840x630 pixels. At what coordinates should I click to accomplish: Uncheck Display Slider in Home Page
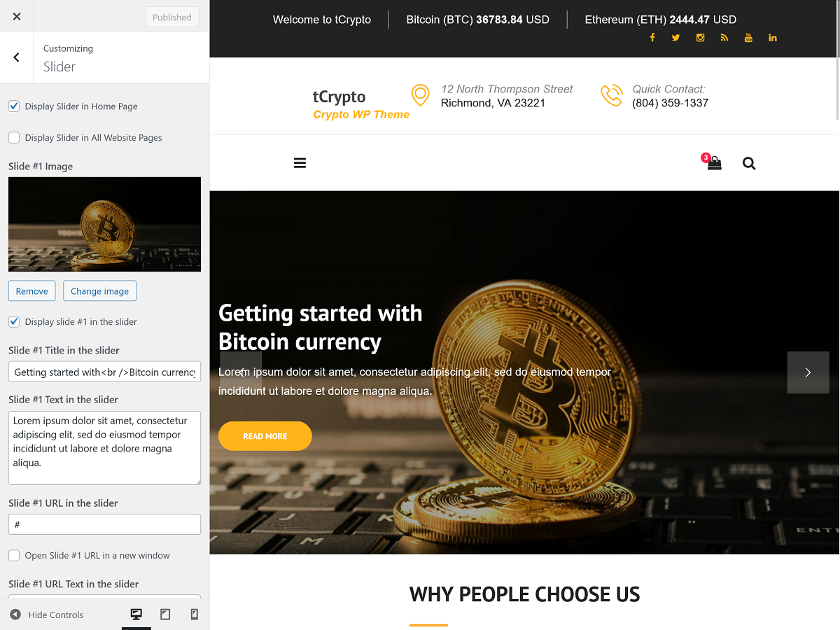[14, 106]
